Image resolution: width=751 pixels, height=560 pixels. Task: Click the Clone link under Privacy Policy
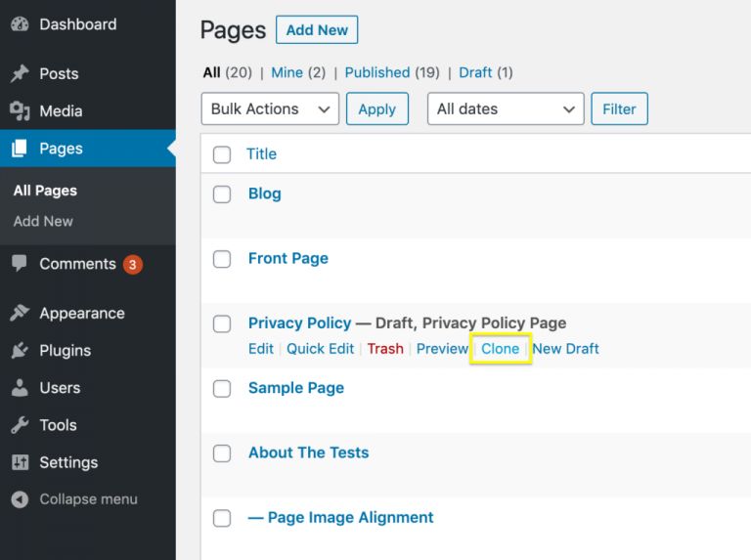(500, 349)
